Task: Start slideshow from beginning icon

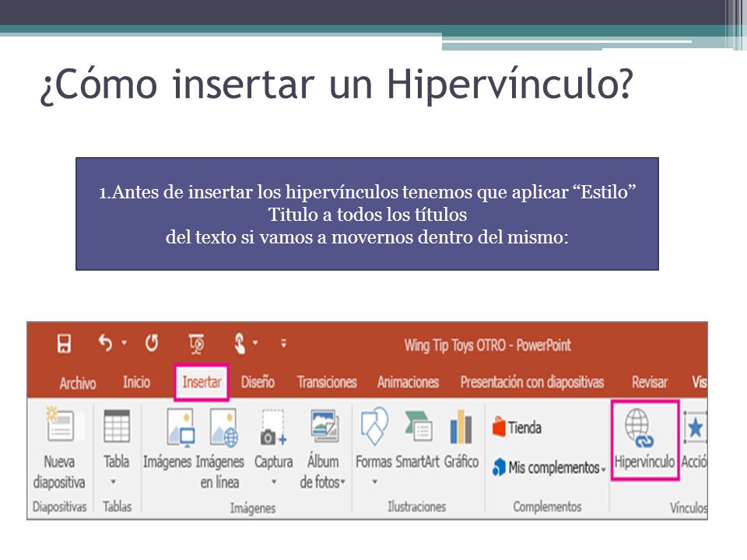Action: click(x=196, y=344)
